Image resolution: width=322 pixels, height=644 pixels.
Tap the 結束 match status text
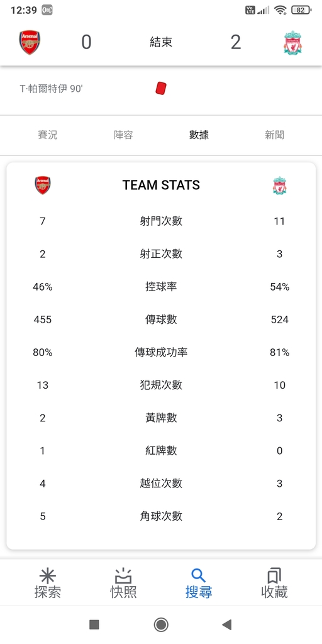[161, 42]
